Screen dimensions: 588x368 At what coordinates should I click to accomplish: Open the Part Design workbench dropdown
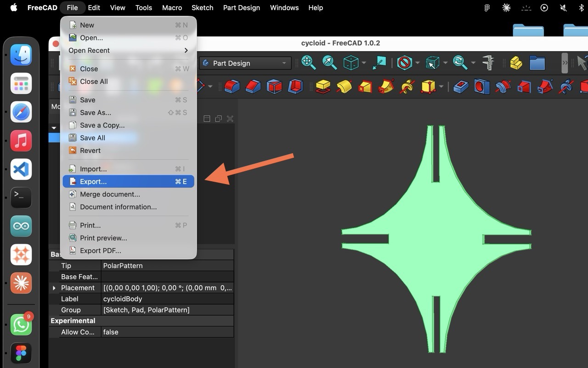click(245, 63)
